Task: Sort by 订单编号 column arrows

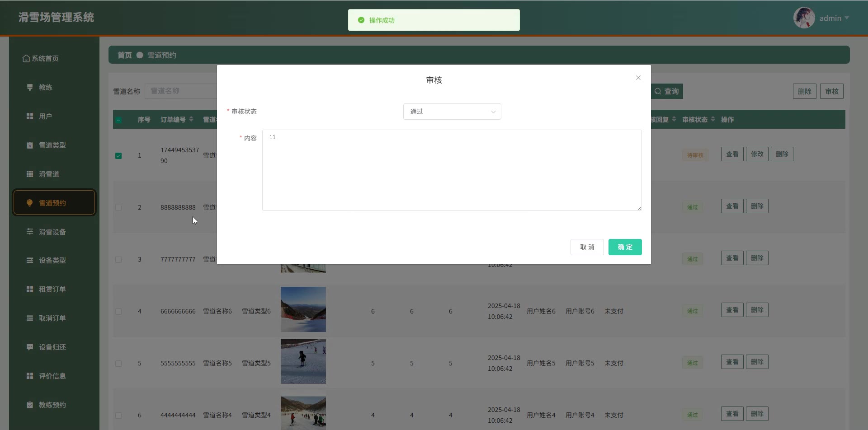Action: click(191, 119)
